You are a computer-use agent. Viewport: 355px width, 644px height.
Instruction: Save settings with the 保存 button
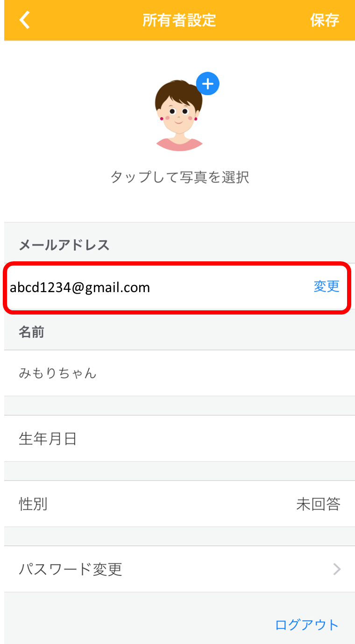pos(325,20)
